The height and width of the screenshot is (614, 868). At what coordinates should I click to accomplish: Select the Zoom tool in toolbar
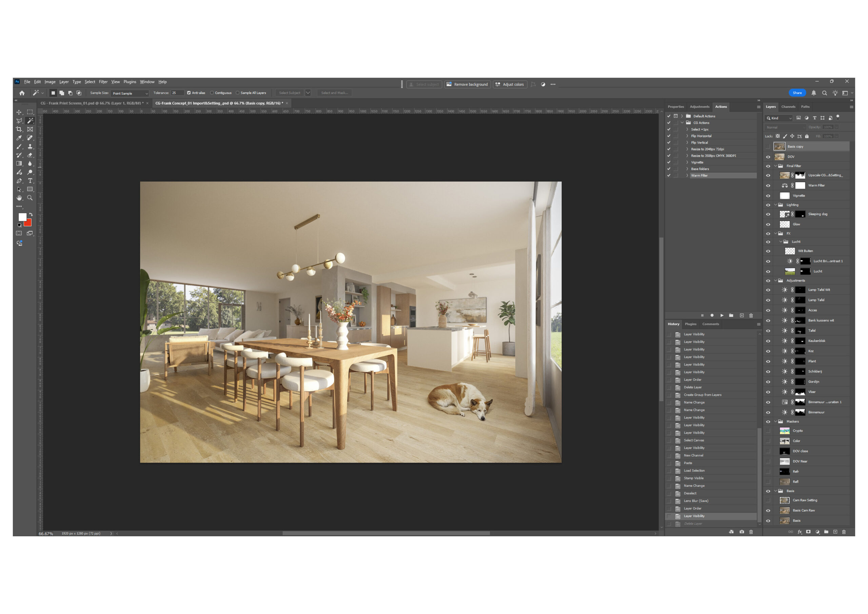click(x=30, y=198)
